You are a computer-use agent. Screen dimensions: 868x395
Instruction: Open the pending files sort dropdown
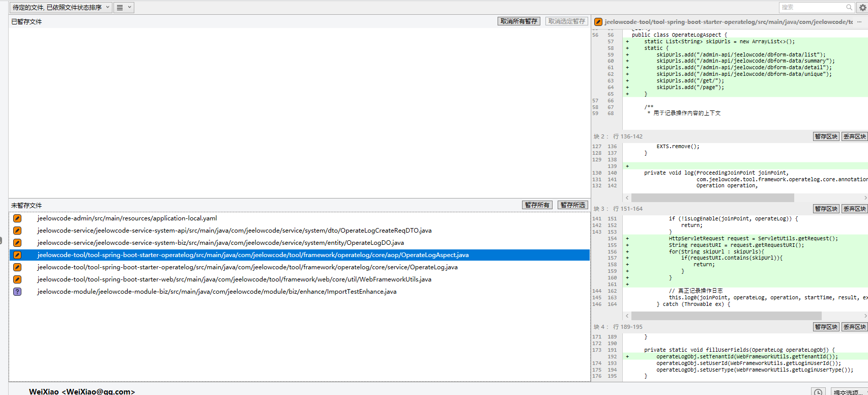pyautogui.click(x=61, y=8)
